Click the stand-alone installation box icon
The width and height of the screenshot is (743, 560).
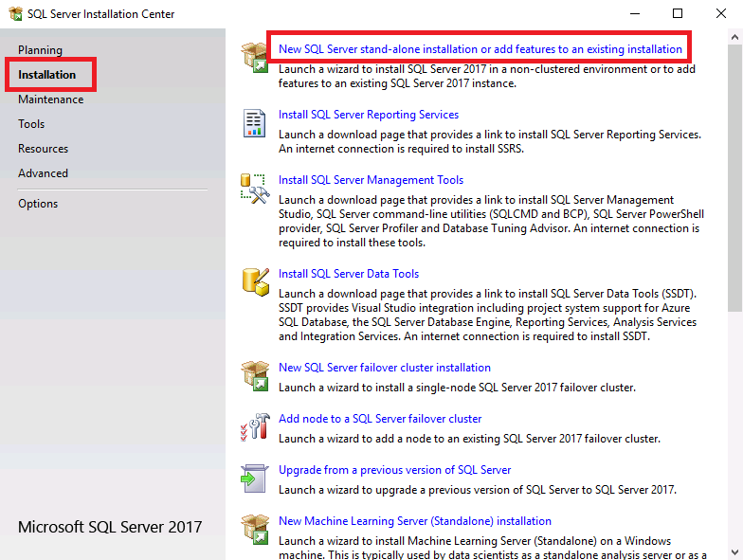click(x=255, y=57)
